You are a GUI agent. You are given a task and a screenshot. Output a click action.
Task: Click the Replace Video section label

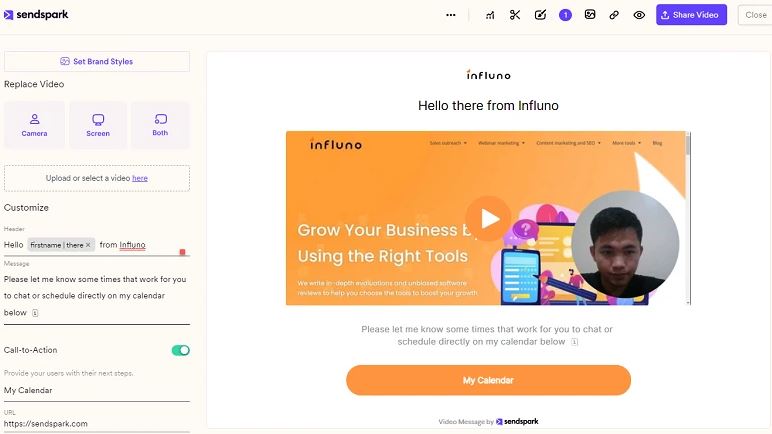pyautogui.click(x=34, y=84)
